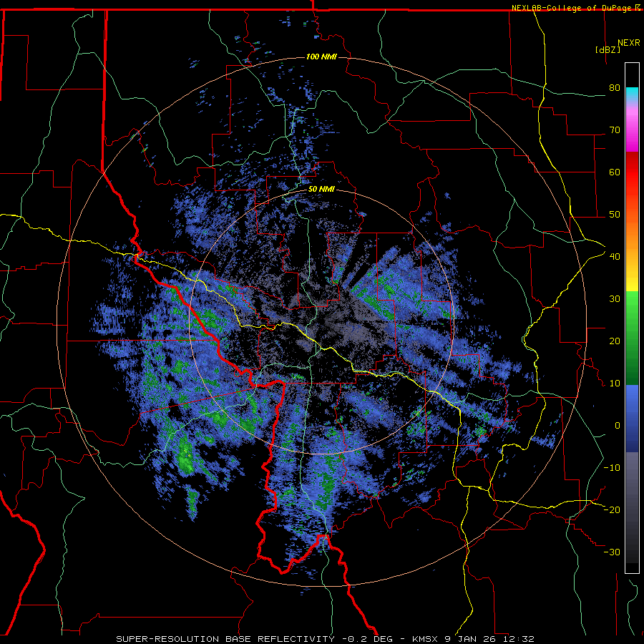Screen dimensions: 644x644
Task: Click the "50 NMI" range ring label
Action: (321, 190)
